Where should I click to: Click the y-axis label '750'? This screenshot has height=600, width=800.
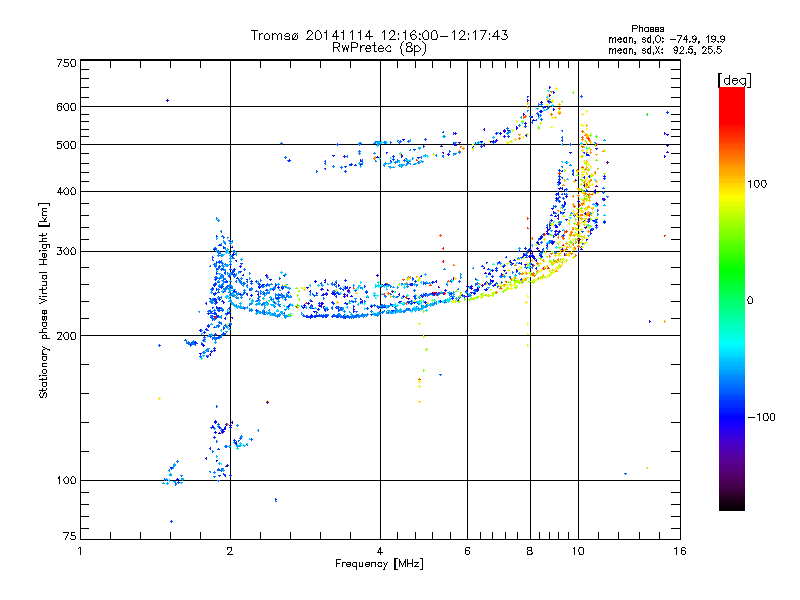point(66,63)
